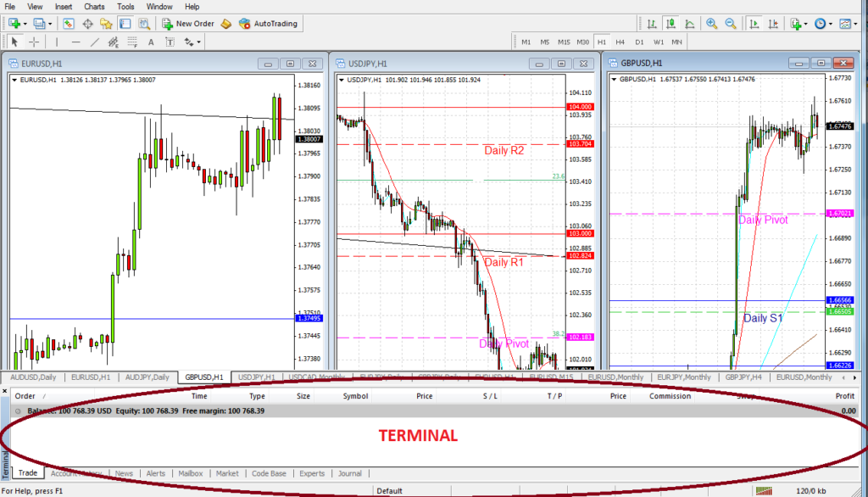Open the Periods clock icon

pos(821,23)
